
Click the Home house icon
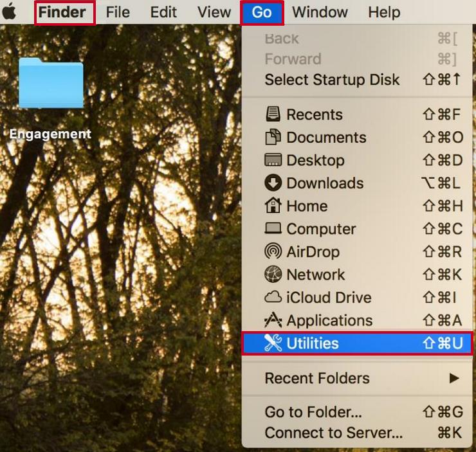click(273, 205)
